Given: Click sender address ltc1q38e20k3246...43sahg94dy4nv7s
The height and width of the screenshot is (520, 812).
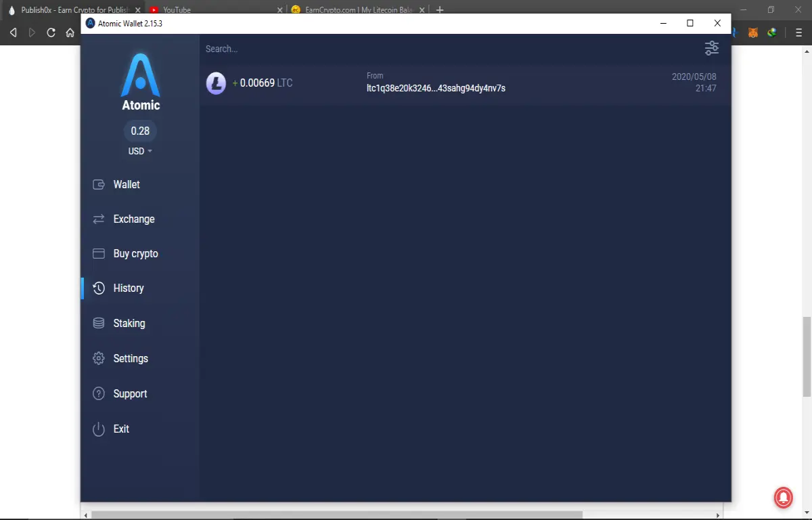Looking at the screenshot, I should tap(436, 88).
